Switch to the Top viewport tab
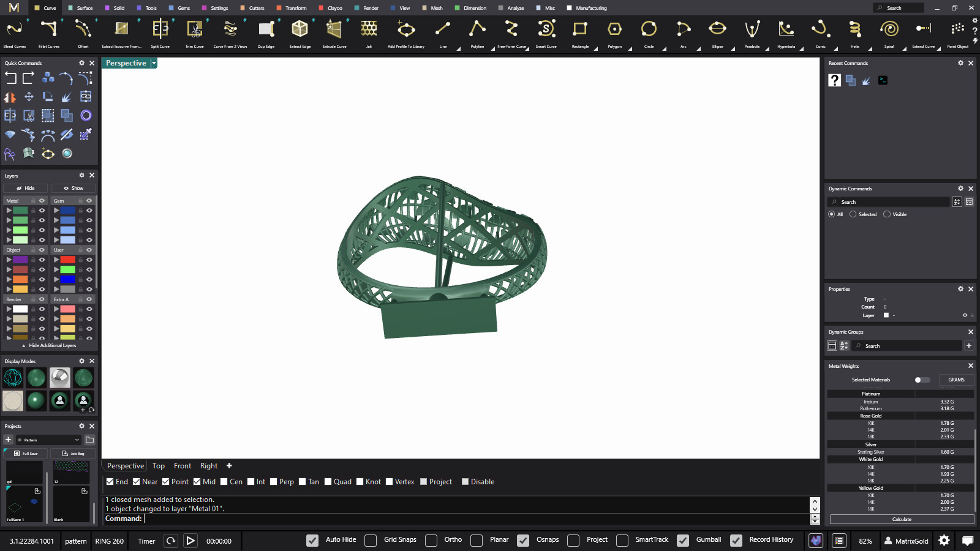 click(159, 466)
